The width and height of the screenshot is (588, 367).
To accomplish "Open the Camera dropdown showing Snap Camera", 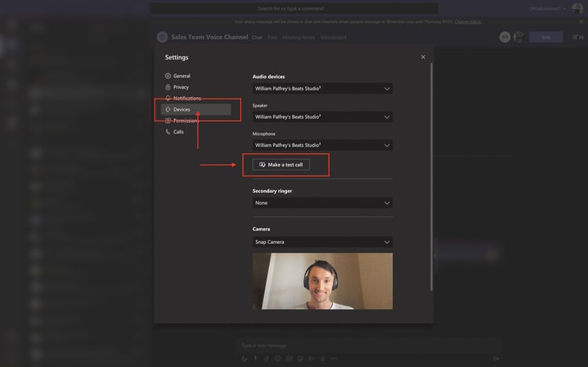I will pyautogui.click(x=322, y=242).
